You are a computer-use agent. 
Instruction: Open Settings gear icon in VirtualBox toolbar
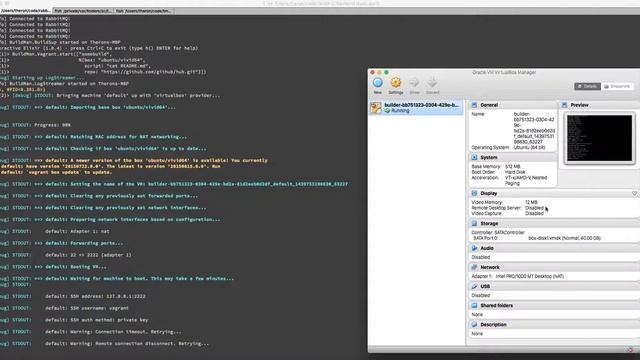coord(396,83)
